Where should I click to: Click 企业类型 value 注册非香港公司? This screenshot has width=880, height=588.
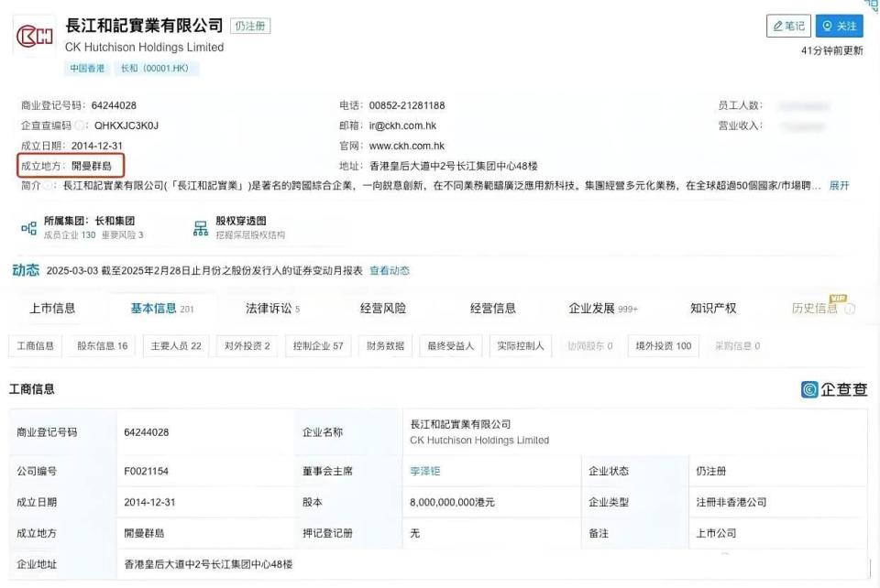pos(731,502)
